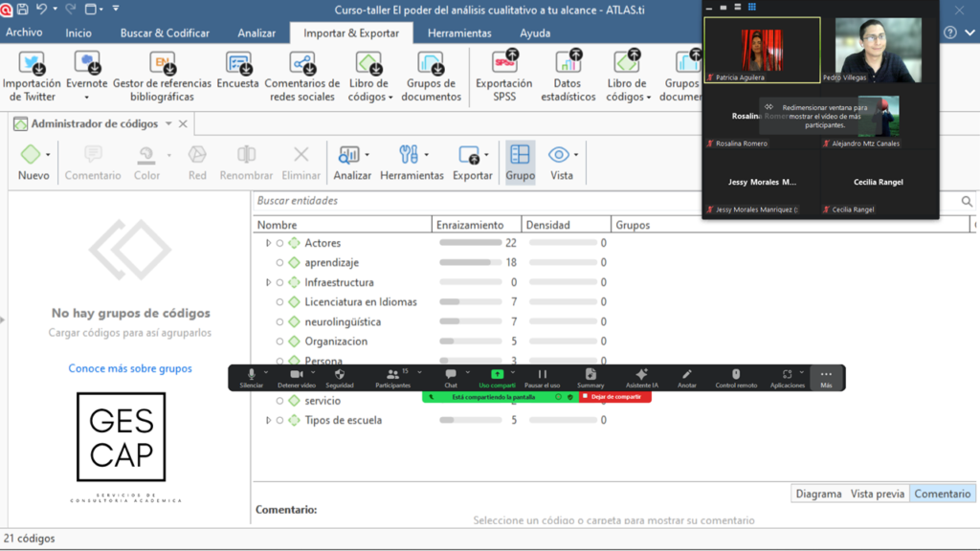Viewport: 980px width, 551px height.
Task: Click Más in Zoom toolbar
Action: (x=826, y=377)
